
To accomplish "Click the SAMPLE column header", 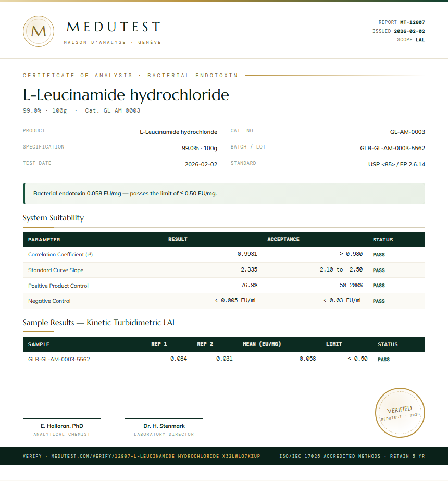I will [39, 344].
